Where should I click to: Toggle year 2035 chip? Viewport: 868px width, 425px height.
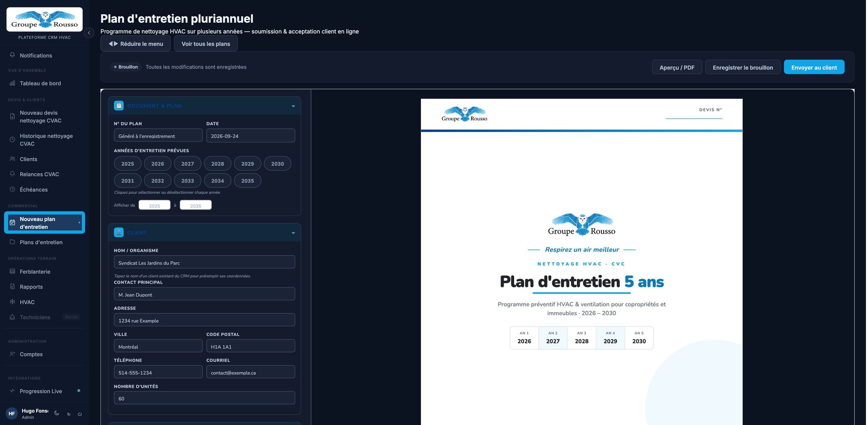pos(247,181)
